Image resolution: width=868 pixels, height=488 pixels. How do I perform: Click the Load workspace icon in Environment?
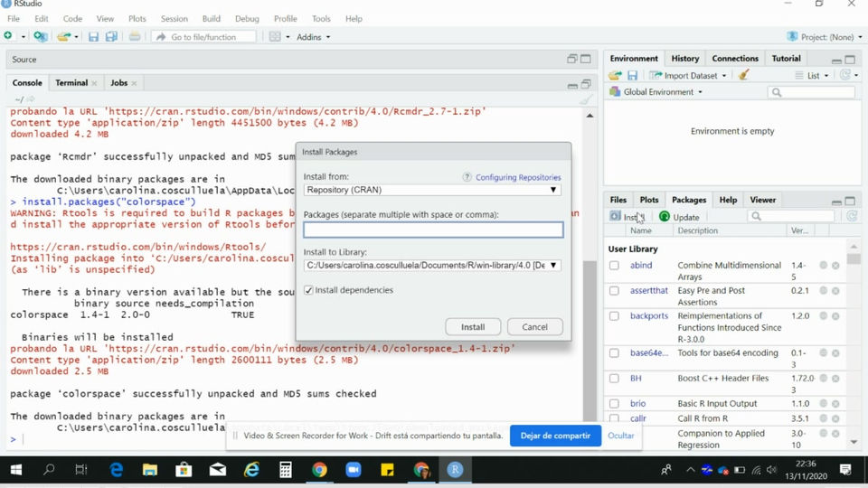click(x=615, y=75)
